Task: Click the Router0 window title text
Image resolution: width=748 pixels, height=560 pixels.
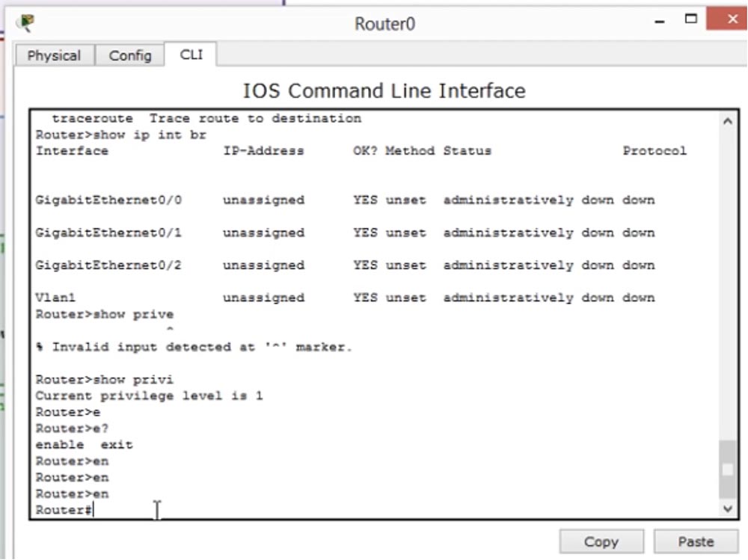Action: click(384, 24)
